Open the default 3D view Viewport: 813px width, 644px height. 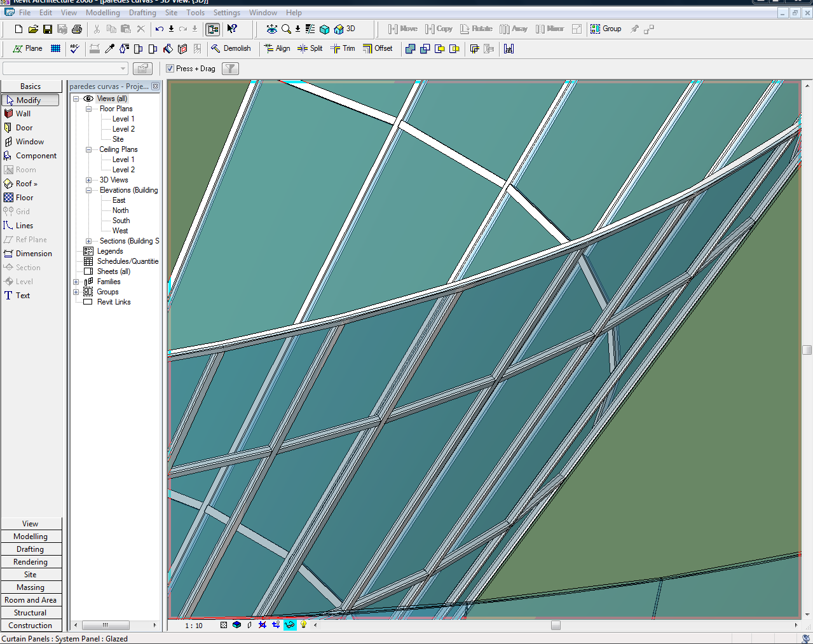tap(345, 29)
